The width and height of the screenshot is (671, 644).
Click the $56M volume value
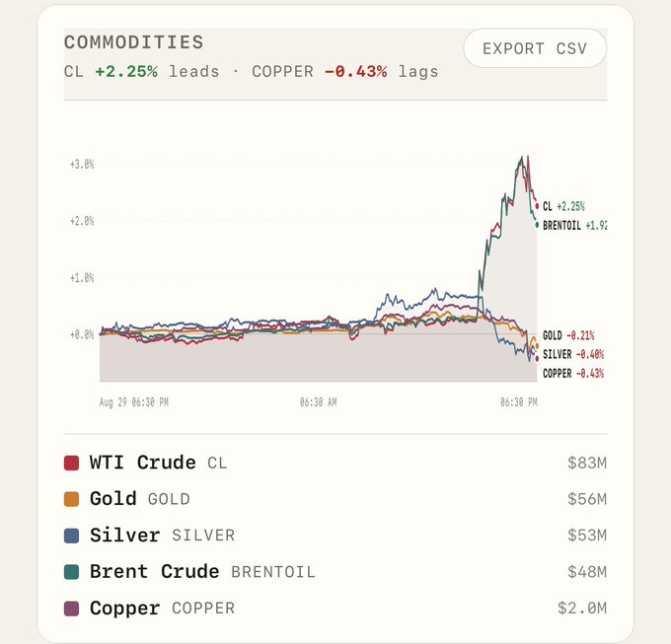(x=587, y=499)
